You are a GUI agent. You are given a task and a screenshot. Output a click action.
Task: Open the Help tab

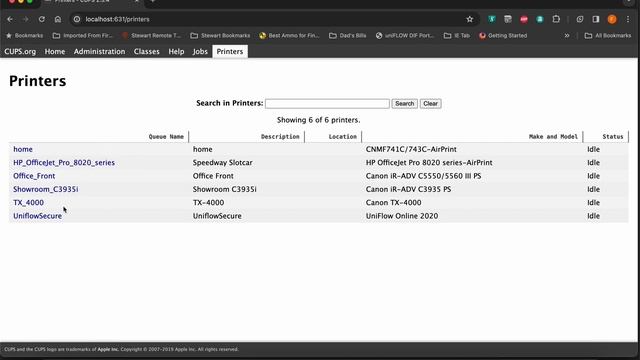[176, 51]
